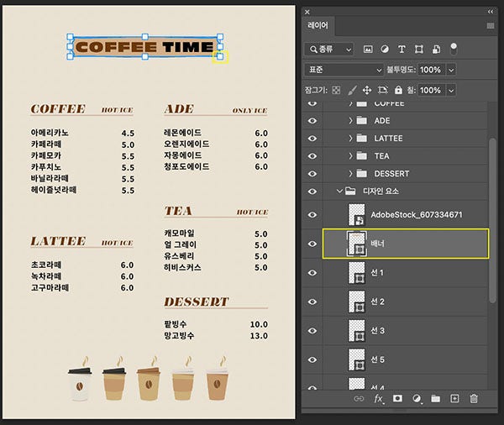Add a layer style with fx button

(x=379, y=399)
